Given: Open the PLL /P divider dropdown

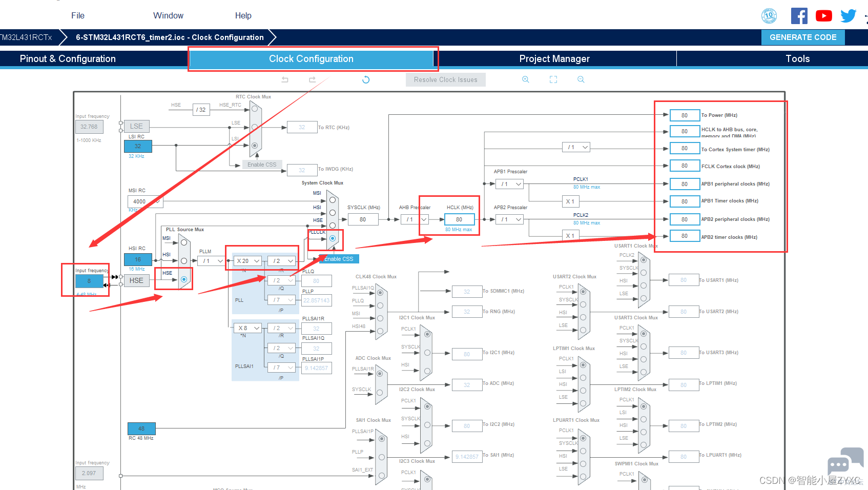Looking at the screenshot, I should 282,300.
